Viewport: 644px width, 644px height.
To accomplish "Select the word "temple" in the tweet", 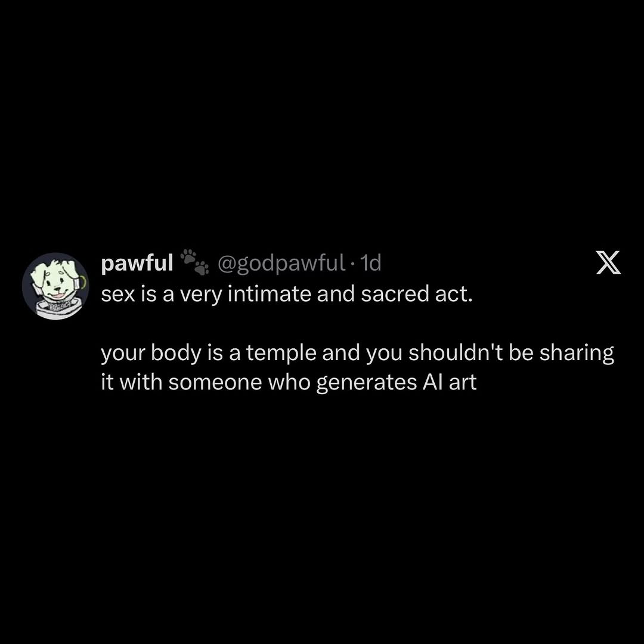I will pos(281,354).
